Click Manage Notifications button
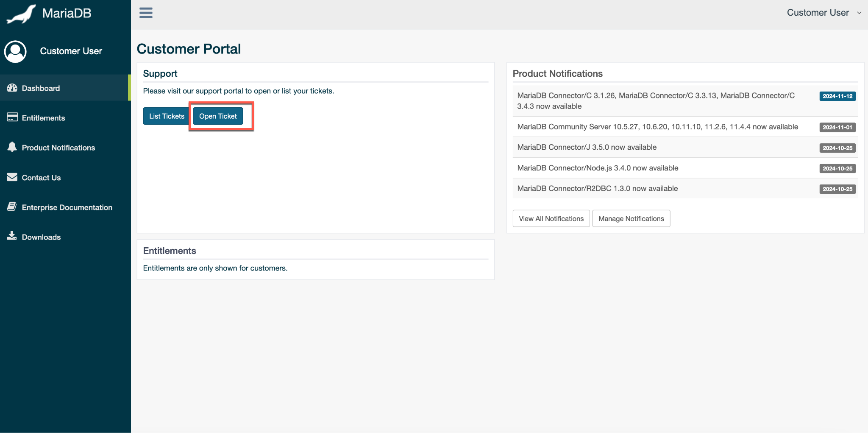This screenshot has height=433, width=868. click(631, 218)
